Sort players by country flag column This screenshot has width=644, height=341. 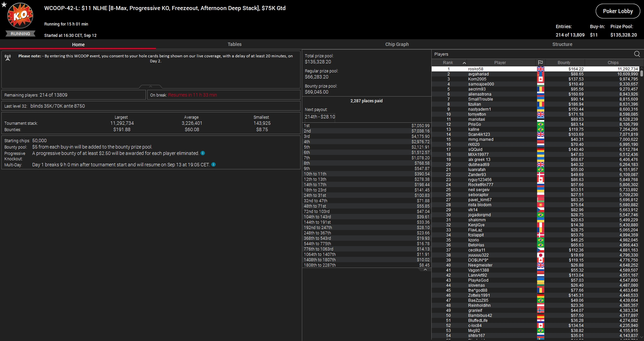(540, 63)
